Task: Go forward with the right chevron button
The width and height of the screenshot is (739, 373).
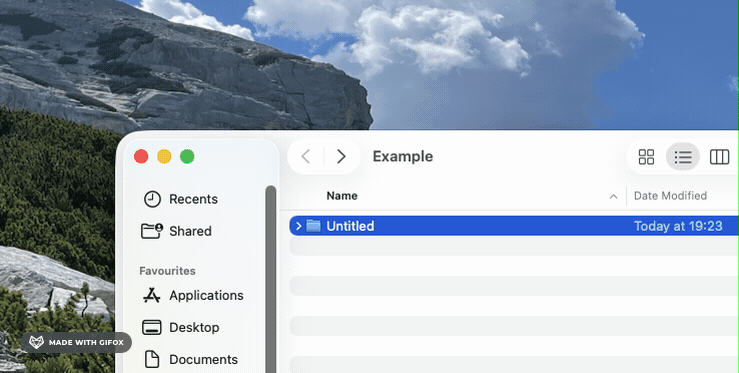Action: tap(341, 157)
